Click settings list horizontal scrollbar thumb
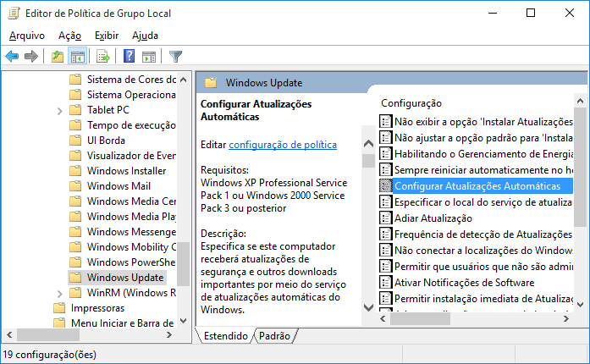This screenshot has height=364, width=590. coord(420,319)
